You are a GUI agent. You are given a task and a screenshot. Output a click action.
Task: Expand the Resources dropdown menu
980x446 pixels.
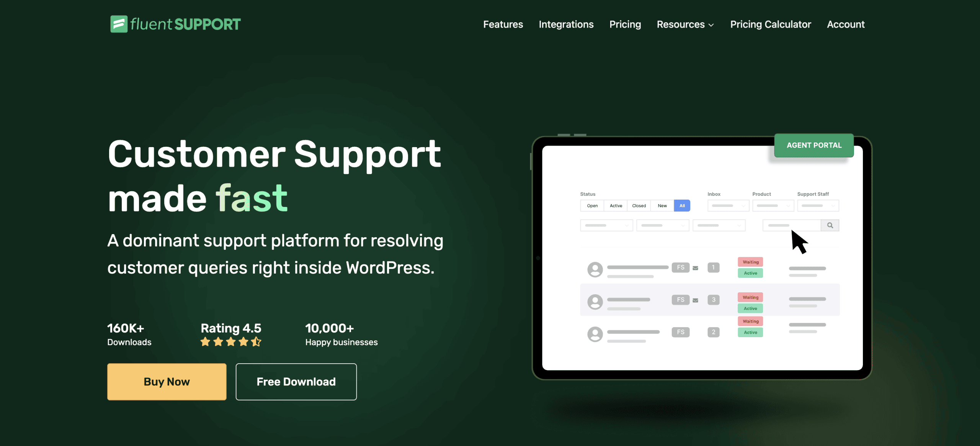(685, 24)
